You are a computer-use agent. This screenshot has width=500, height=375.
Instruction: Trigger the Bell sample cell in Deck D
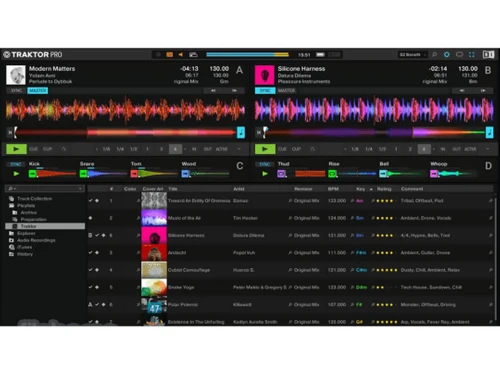coord(383,174)
